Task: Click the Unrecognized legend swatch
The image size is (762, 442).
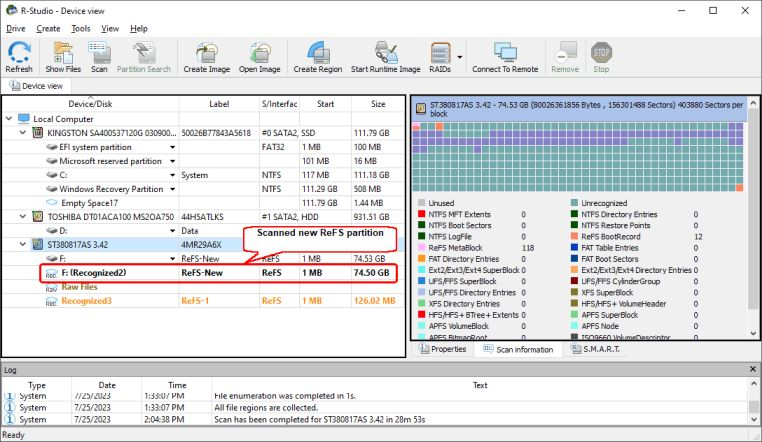Action: (574, 203)
